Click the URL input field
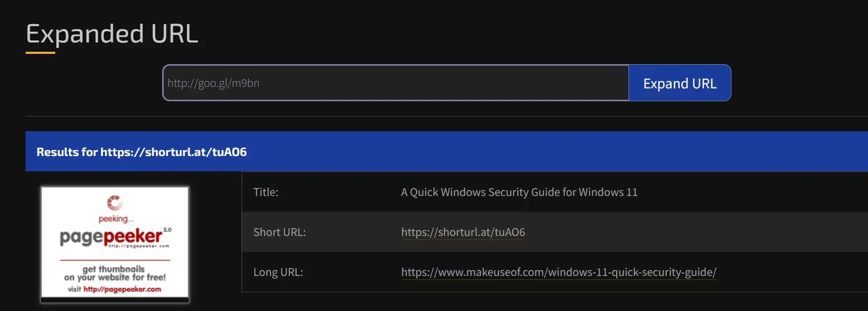This screenshot has width=868, height=311. tap(395, 83)
